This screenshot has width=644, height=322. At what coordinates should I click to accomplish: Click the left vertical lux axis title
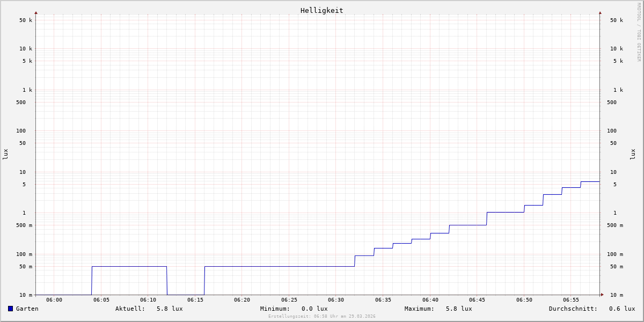(x=5, y=154)
